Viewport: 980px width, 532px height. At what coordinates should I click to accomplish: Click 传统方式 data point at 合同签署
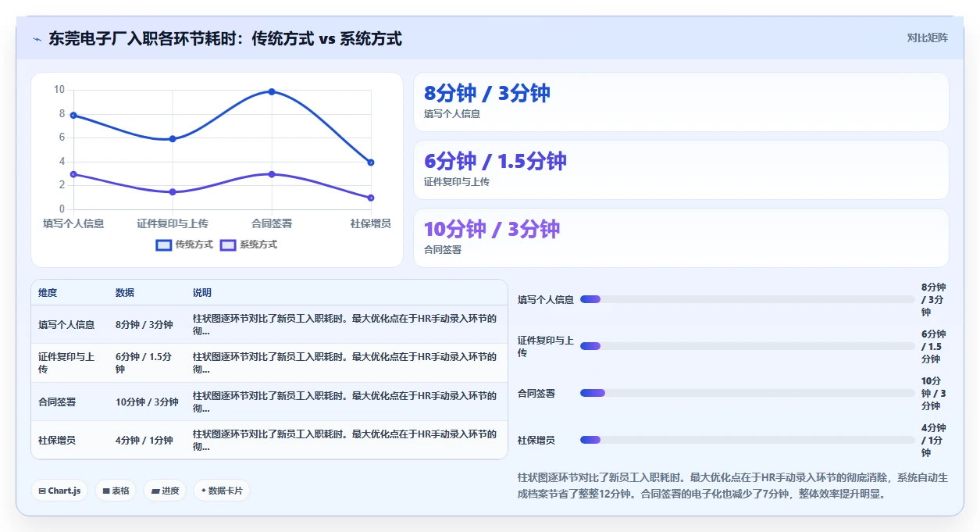(272, 91)
